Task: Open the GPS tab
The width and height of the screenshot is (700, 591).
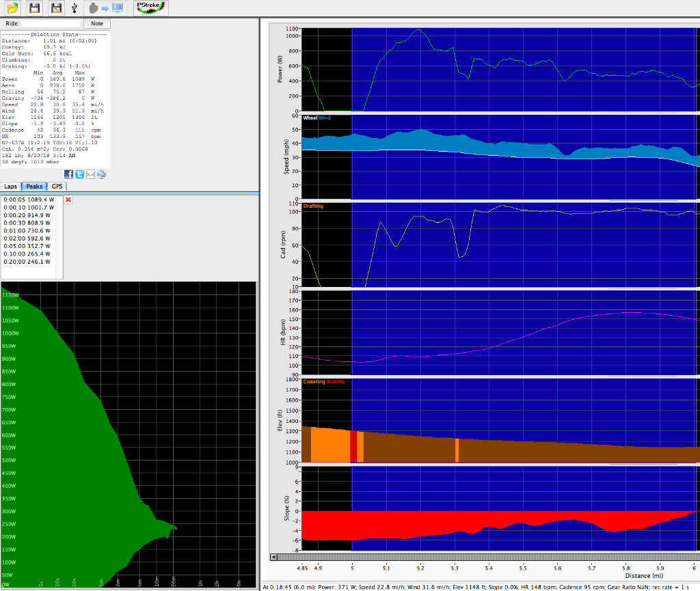Action: point(57,186)
